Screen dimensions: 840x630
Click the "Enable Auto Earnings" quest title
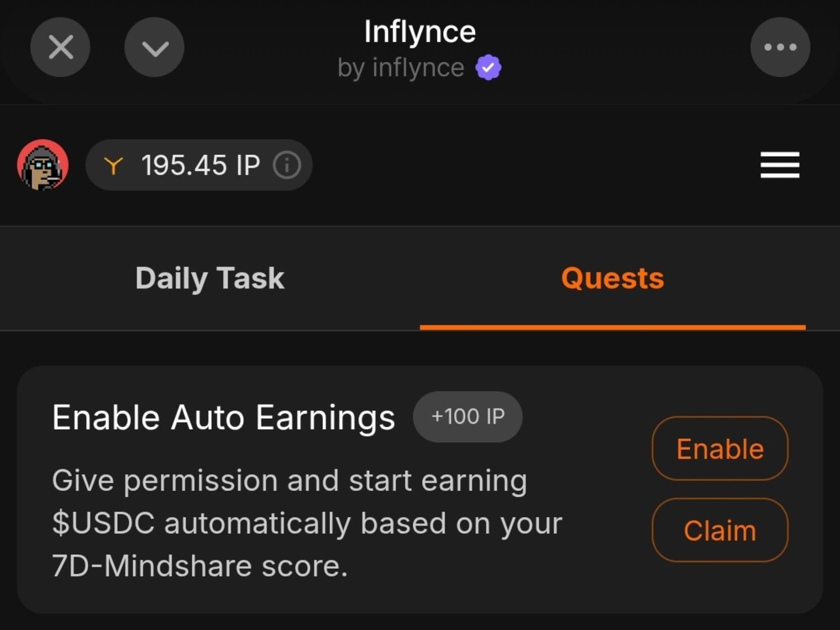pos(223,417)
